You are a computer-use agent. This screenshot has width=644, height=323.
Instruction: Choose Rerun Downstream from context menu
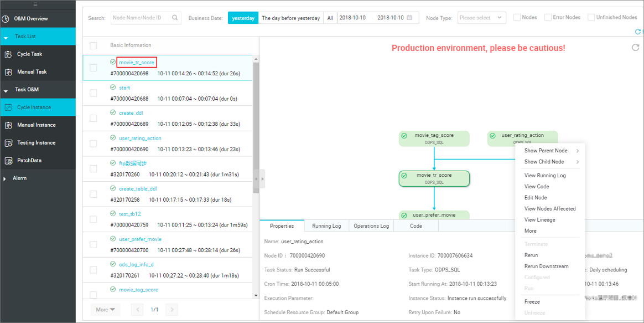point(546,266)
